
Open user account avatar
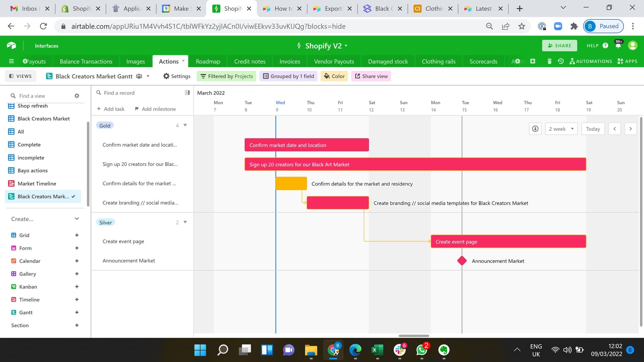pyautogui.click(x=633, y=46)
